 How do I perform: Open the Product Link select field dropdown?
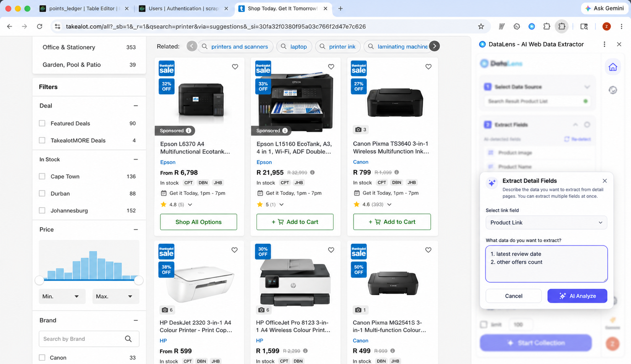coord(546,223)
